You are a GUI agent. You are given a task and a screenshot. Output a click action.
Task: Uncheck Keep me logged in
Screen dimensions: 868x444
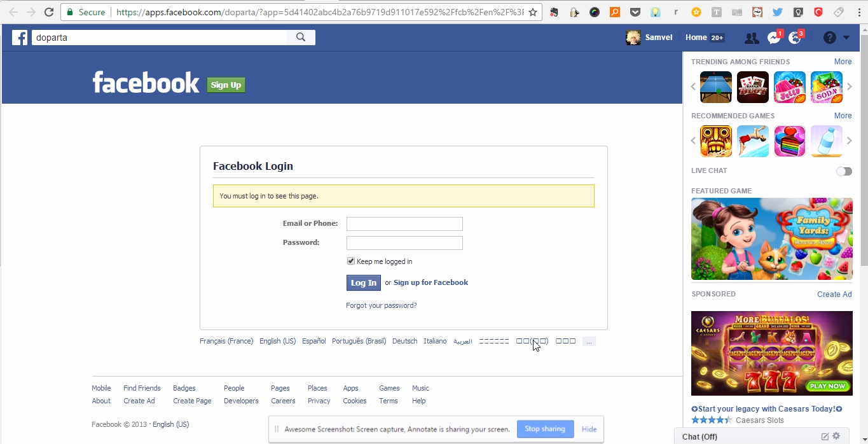click(x=350, y=261)
